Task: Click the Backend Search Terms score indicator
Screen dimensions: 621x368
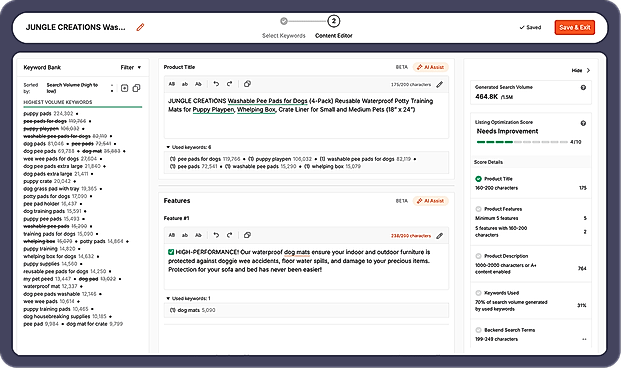Action: (478, 330)
